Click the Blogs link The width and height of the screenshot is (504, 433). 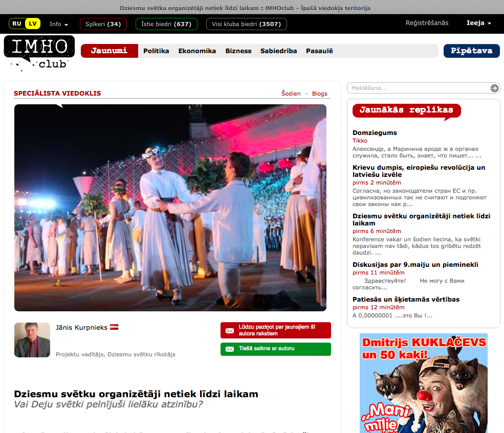click(319, 94)
